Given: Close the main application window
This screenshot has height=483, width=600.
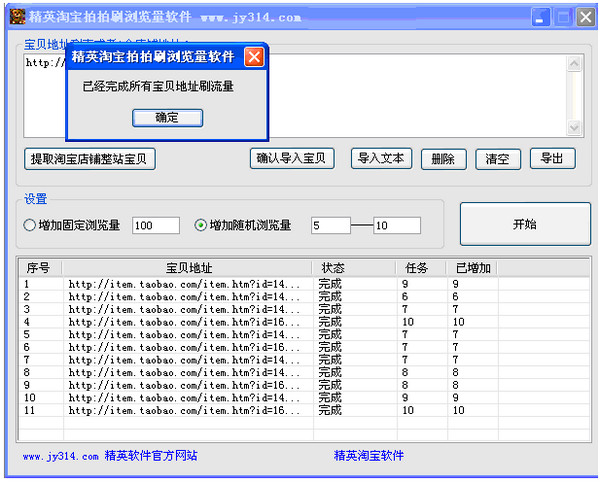Looking at the screenshot, I should point(585,18).
